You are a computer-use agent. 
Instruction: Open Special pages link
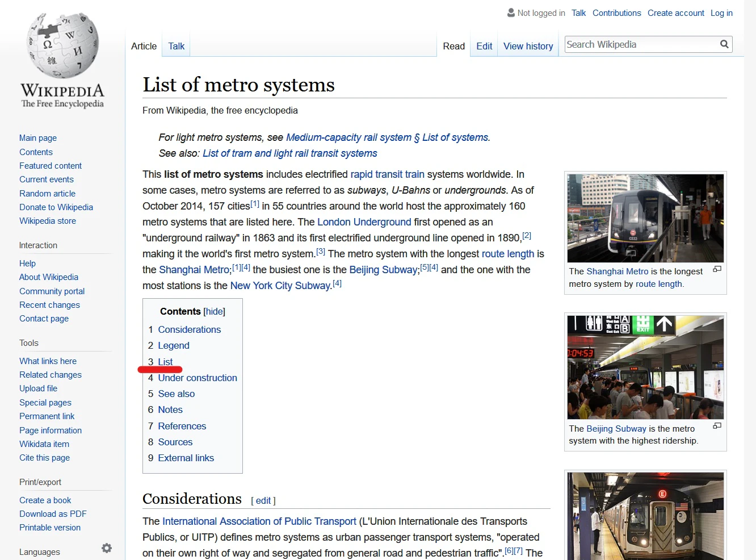click(x=45, y=403)
